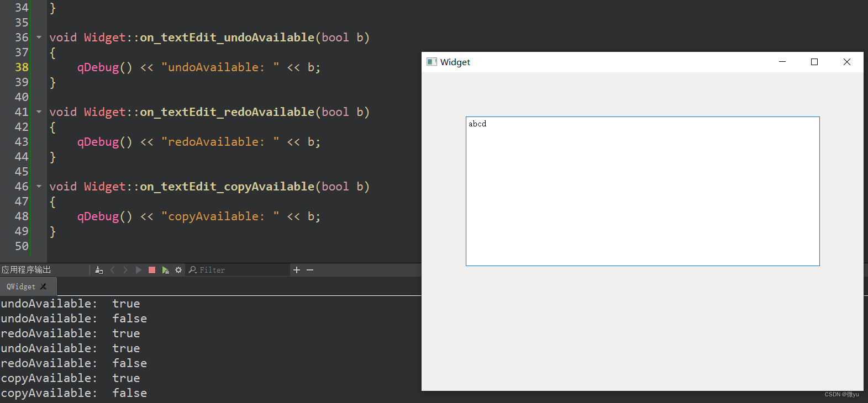Collapse on_textEdit_redoAvailable function fold arrow

point(39,112)
